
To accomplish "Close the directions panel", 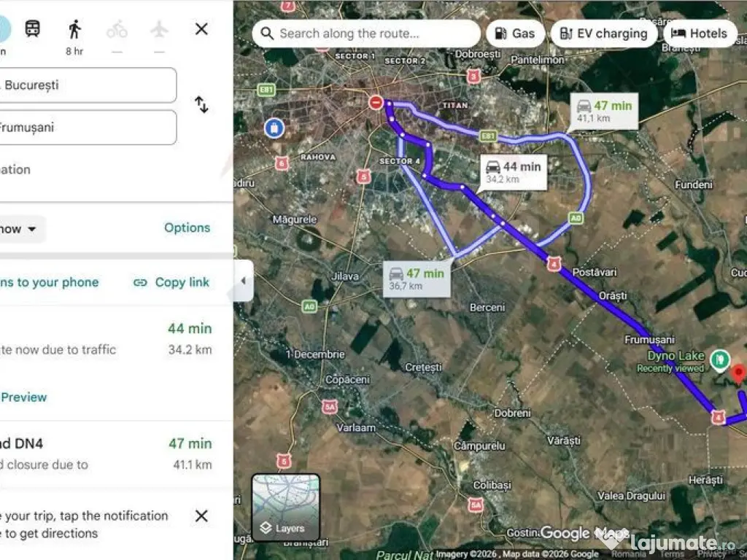I will [x=201, y=29].
